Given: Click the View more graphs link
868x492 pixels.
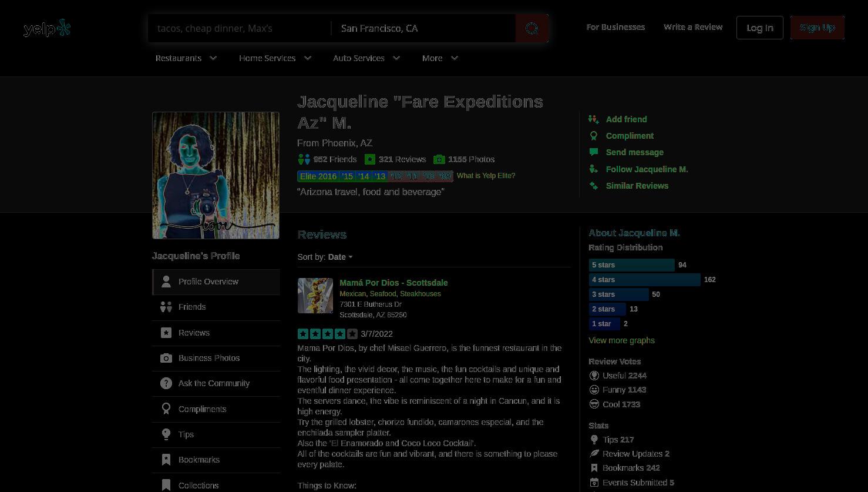Looking at the screenshot, I should 621,340.
